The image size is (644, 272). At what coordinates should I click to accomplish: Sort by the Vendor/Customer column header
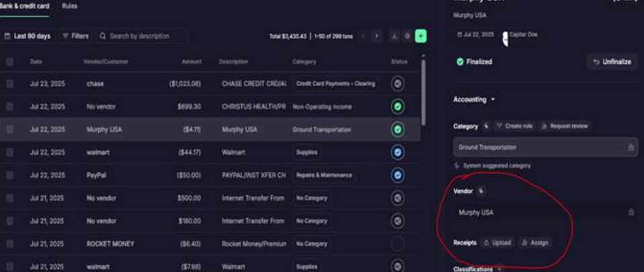point(105,62)
